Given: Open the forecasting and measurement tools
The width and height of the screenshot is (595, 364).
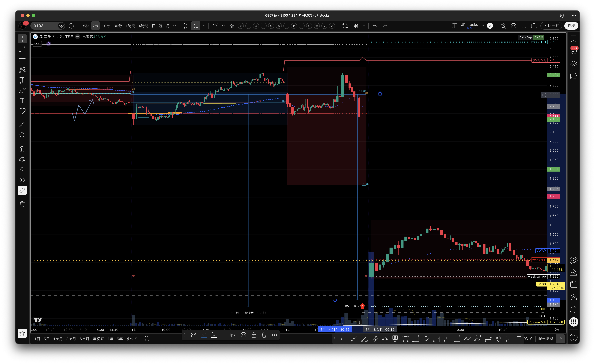Looking at the screenshot, I should [22, 80].
